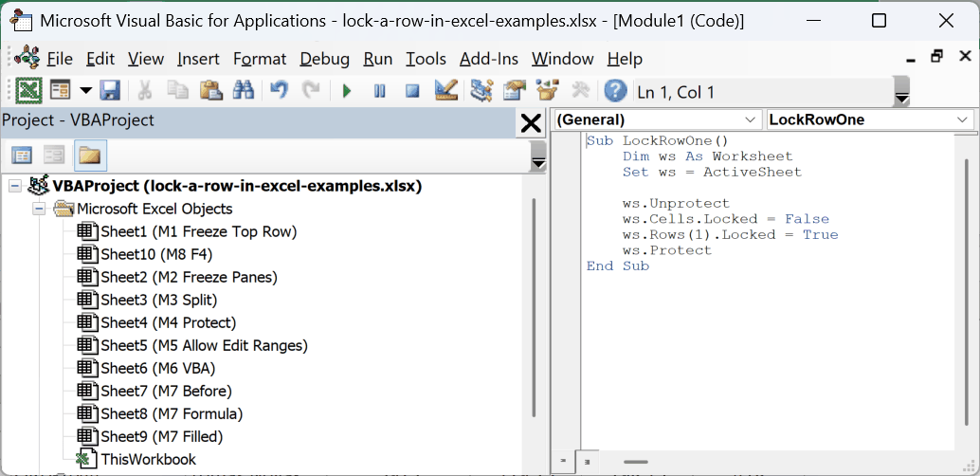Click the Paste clipboard icon
980x476 pixels.
(211, 91)
